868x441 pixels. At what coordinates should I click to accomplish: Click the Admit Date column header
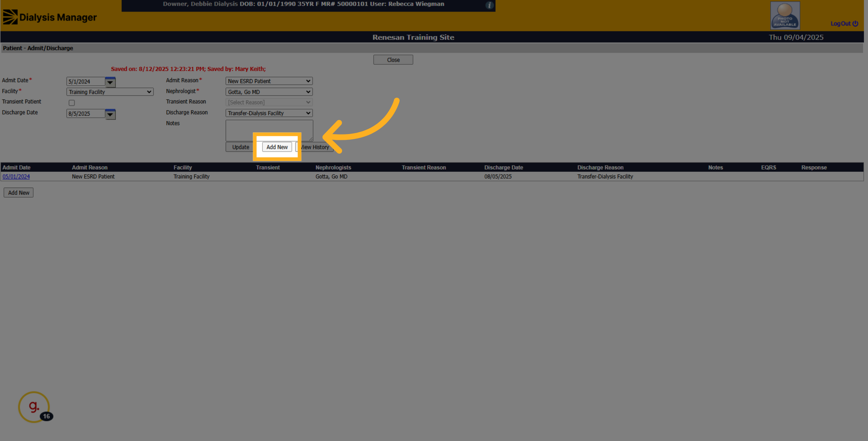[17, 167]
